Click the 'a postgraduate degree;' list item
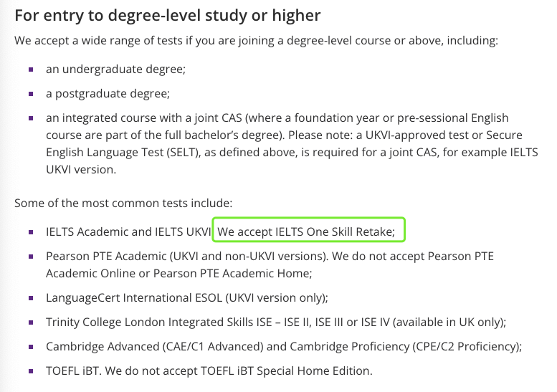Viewport: 557px width, 392px height. [x=108, y=93]
